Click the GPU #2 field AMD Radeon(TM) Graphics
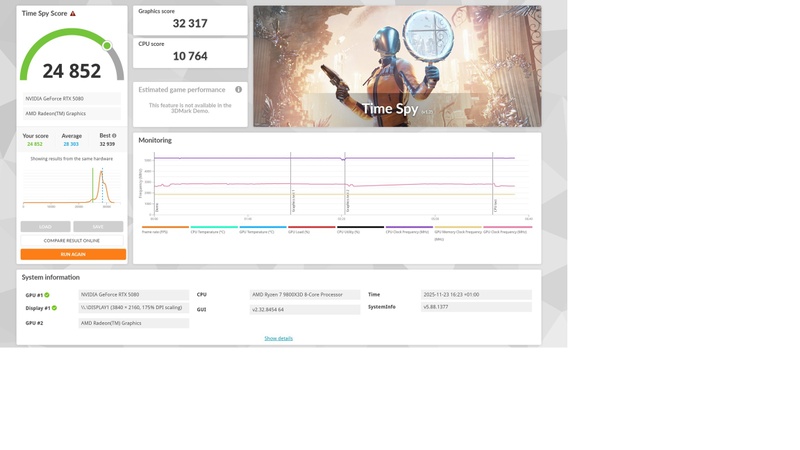The width and height of the screenshot is (800, 450). [x=134, y=323]
